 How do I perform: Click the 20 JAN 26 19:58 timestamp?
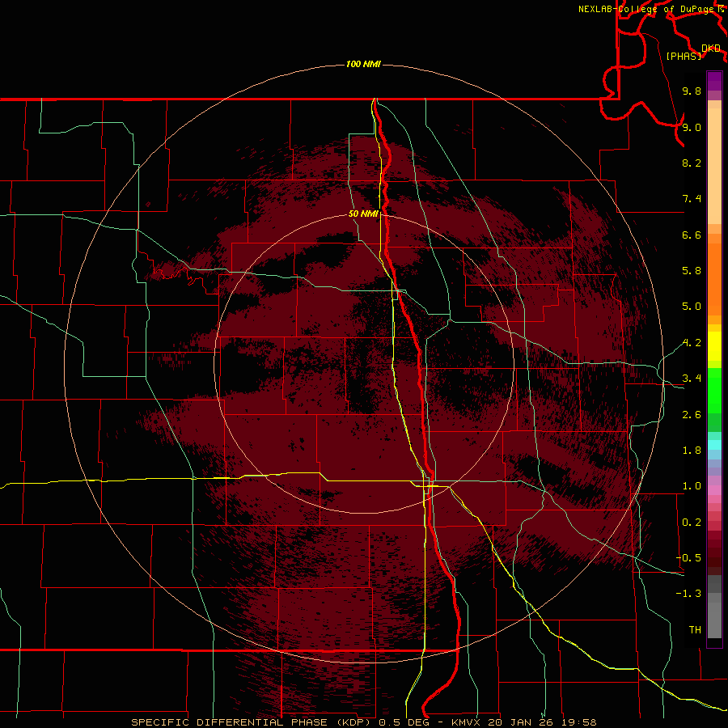pyautogui.click(x=541, y=722)
